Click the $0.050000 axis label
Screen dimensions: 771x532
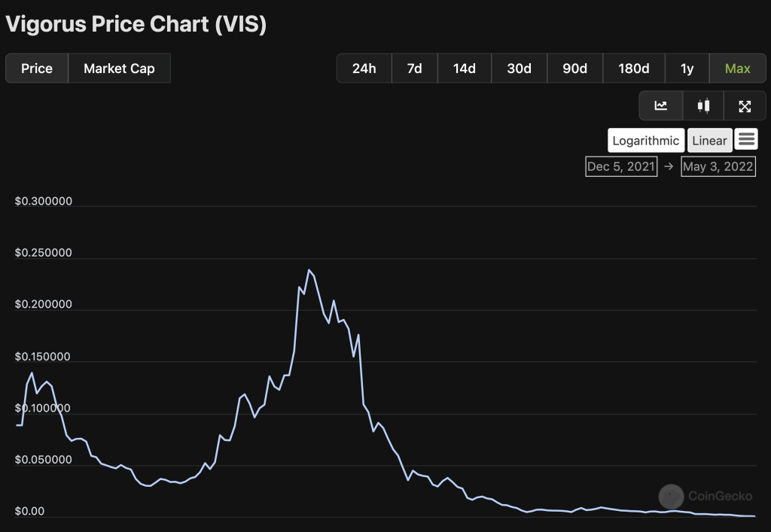43,460
